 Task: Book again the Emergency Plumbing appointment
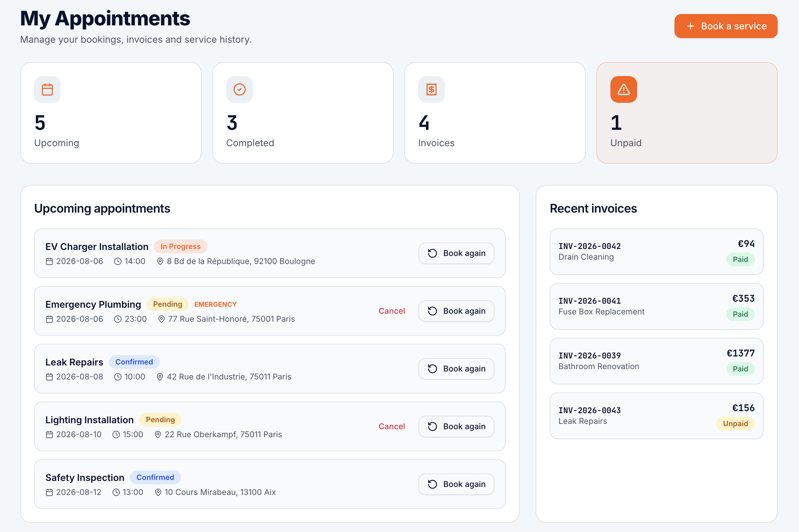(456, 311)
